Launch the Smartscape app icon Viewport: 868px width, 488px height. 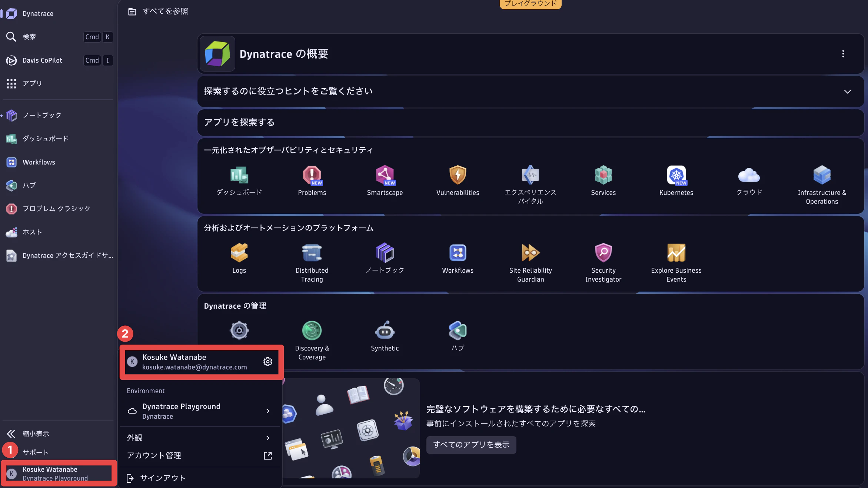[x=385, y=175]
